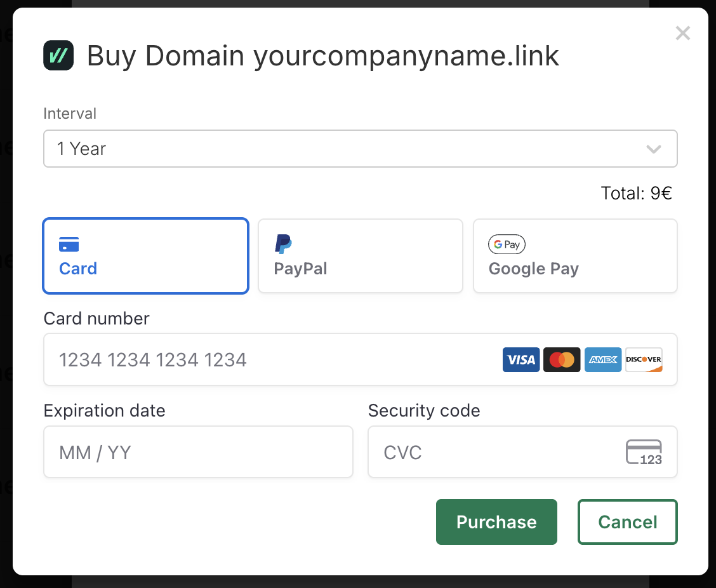Click the blue credit card icon
This screenshot has height=588, width=716.
tap(69, 244)
